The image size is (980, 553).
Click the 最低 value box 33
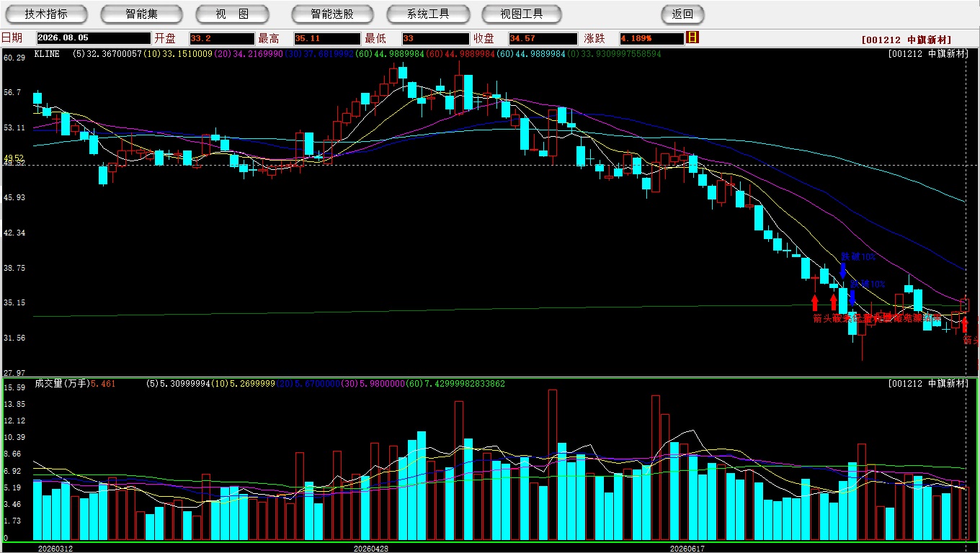(436, 38)
